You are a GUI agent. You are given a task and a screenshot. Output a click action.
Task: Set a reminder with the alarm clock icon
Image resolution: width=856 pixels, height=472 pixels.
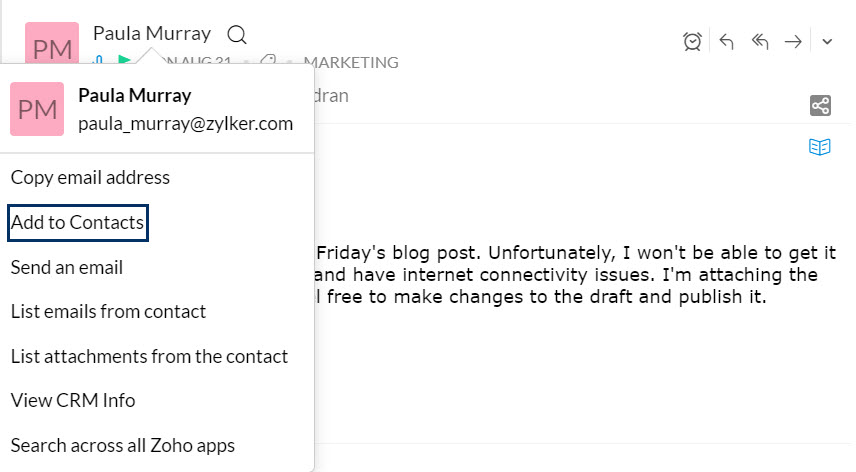click(692, 41)
